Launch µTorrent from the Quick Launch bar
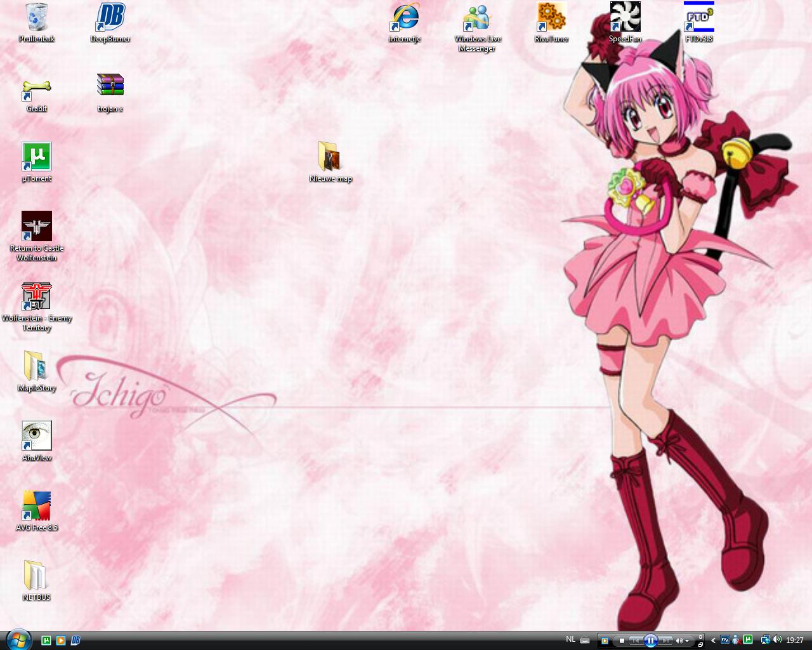 pyautogui.click(x=46, y=640)
